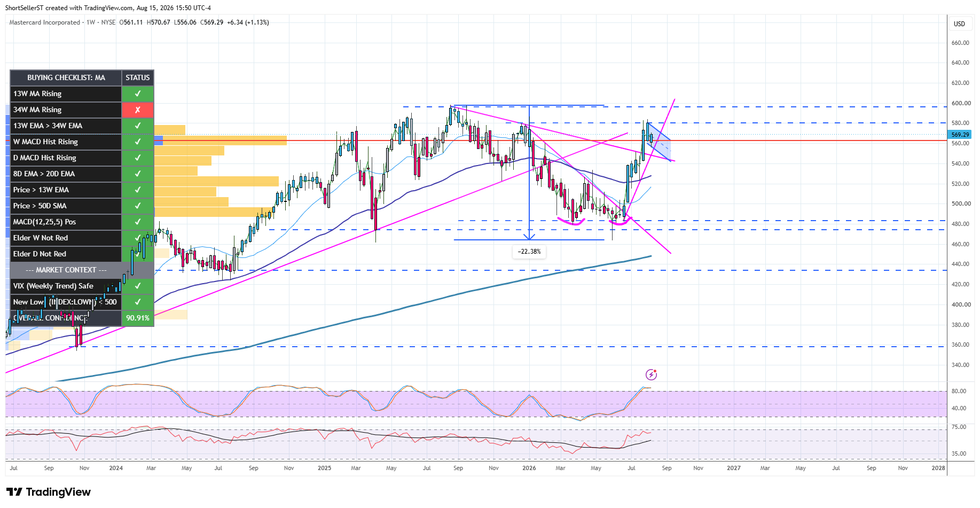
Task: Click the check mark in the New Low row
Action: click(138, 302)
